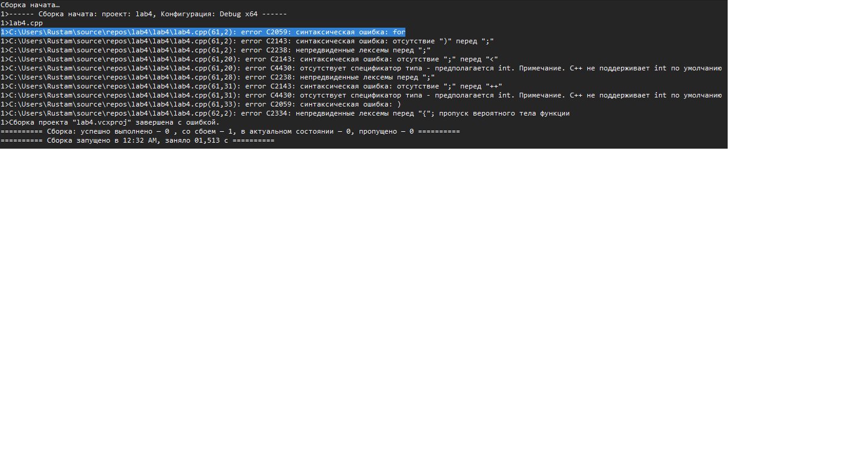Select build summary line "успешно выполнено — 0"
Screen dimensions: 868x449
[230, 131]
